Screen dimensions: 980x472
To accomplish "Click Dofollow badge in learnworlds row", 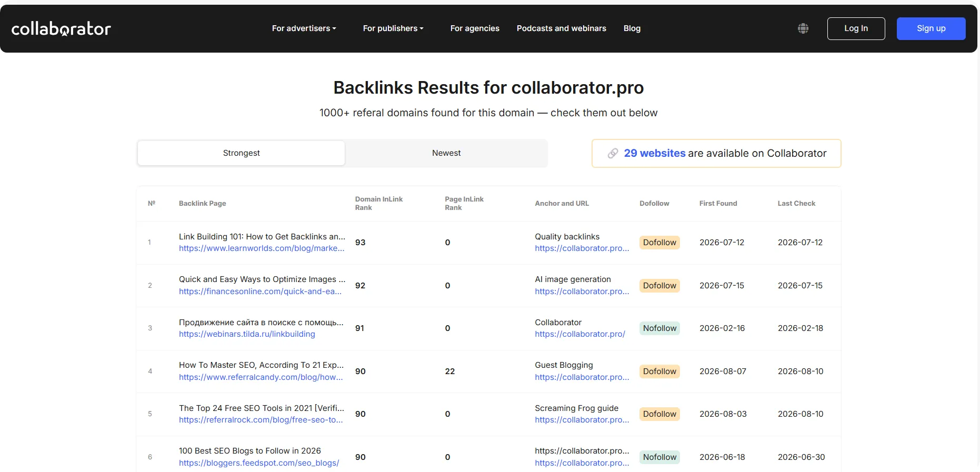I will pyautogui.click(x=659, y=243).
